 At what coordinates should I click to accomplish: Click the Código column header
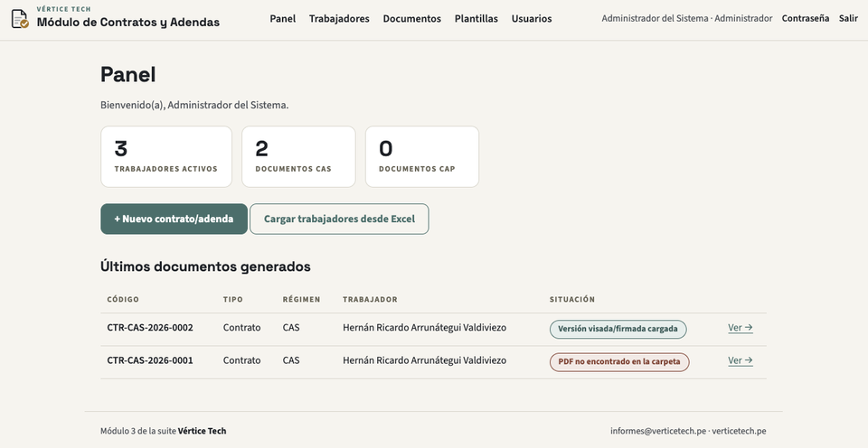pyautogui.click(x=123, y=299)
